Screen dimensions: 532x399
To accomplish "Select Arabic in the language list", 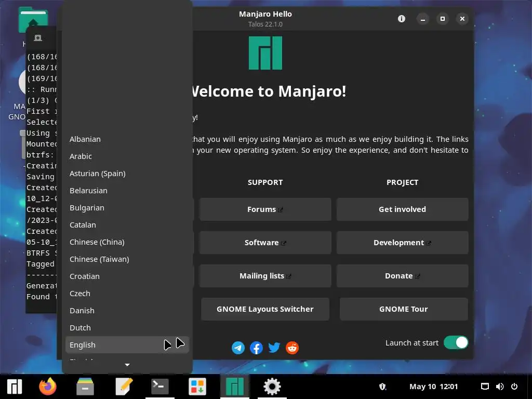I will click(x=127, y=156).
